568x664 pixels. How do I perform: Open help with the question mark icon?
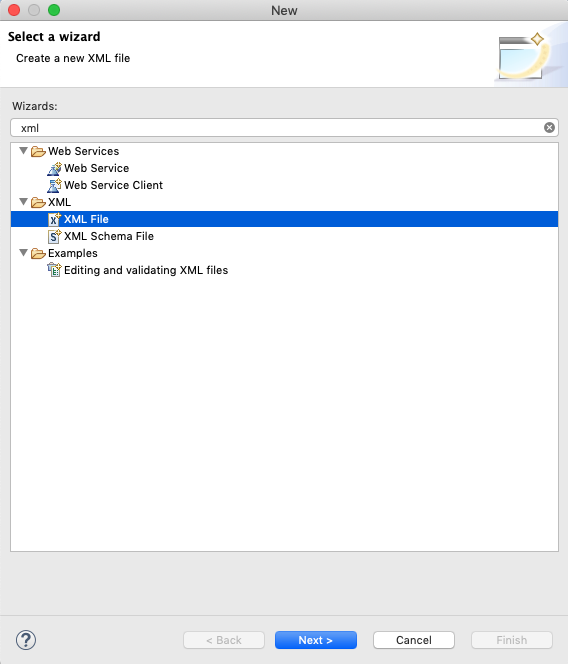pos(26,640)
